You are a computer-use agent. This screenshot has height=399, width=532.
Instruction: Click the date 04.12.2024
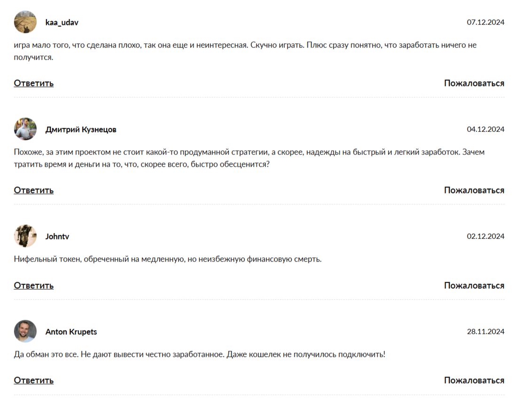click(485, 129)
